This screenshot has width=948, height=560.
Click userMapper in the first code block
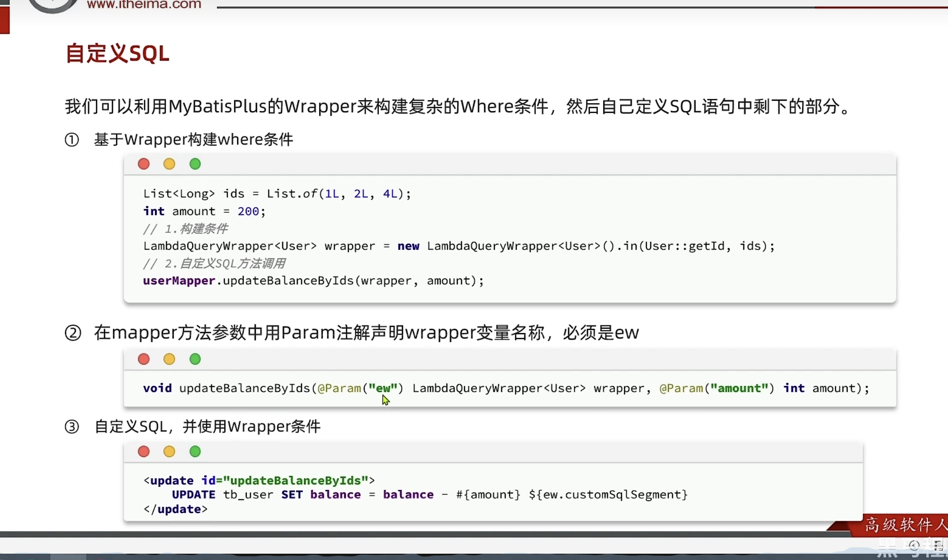pyautogui.click(x=179, y=281)
